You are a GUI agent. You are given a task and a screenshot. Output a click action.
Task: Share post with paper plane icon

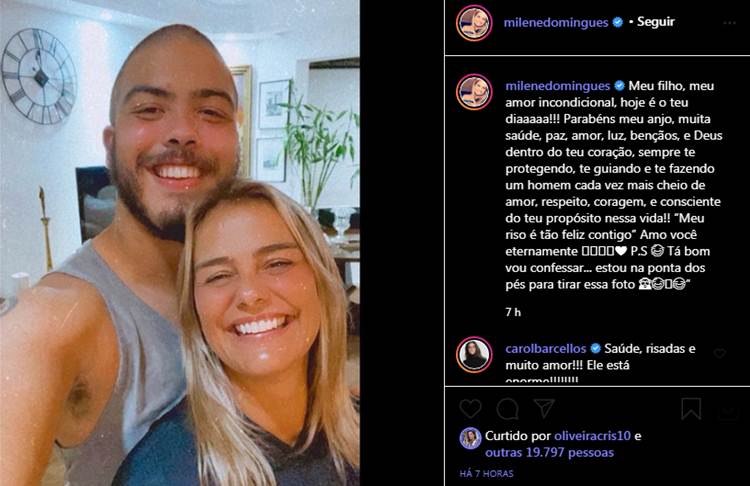pyautogui.click(x=544, y=408)
